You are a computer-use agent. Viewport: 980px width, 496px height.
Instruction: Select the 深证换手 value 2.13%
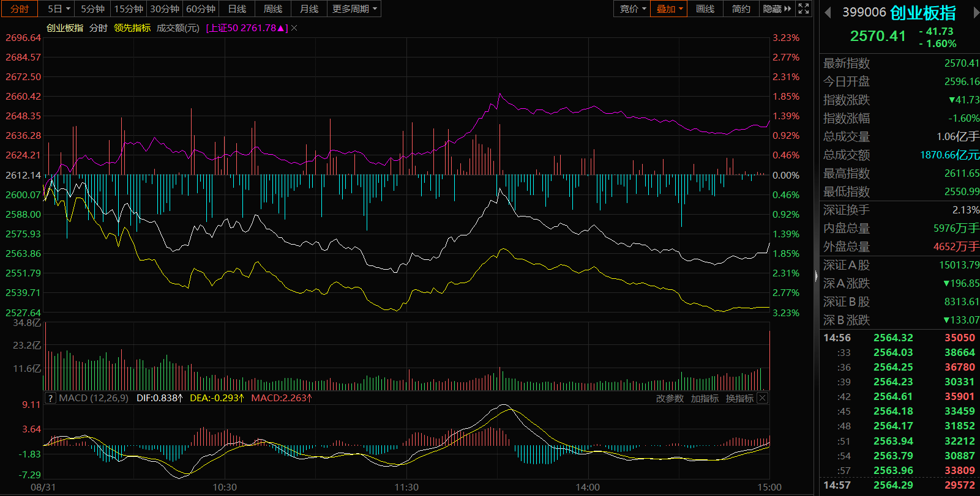(966, 210)
